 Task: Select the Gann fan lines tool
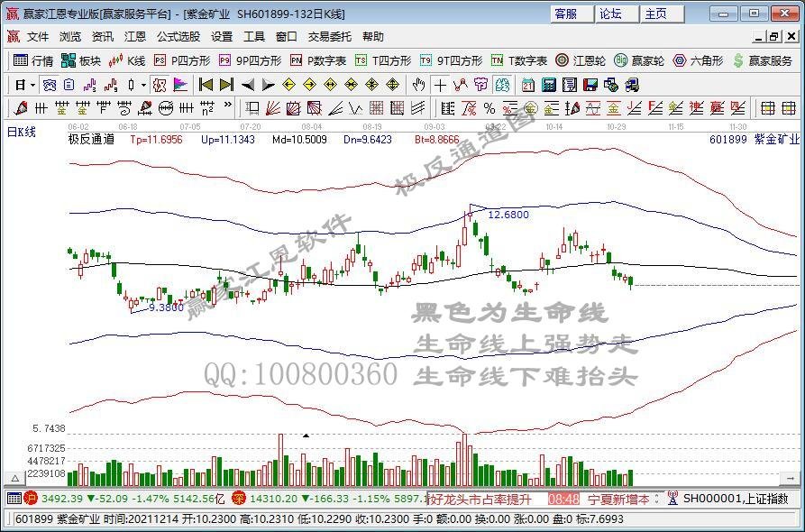[272, 108]
